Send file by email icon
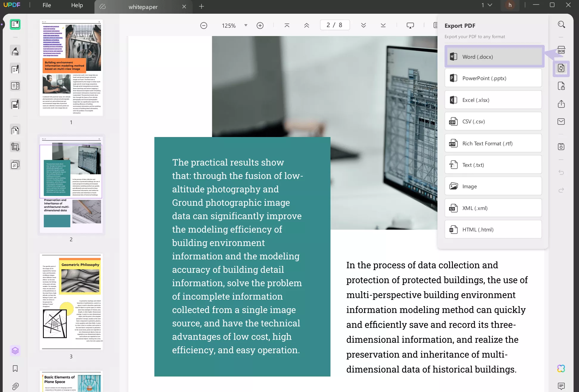Screen dimensions: 579x392 point(561,122)
